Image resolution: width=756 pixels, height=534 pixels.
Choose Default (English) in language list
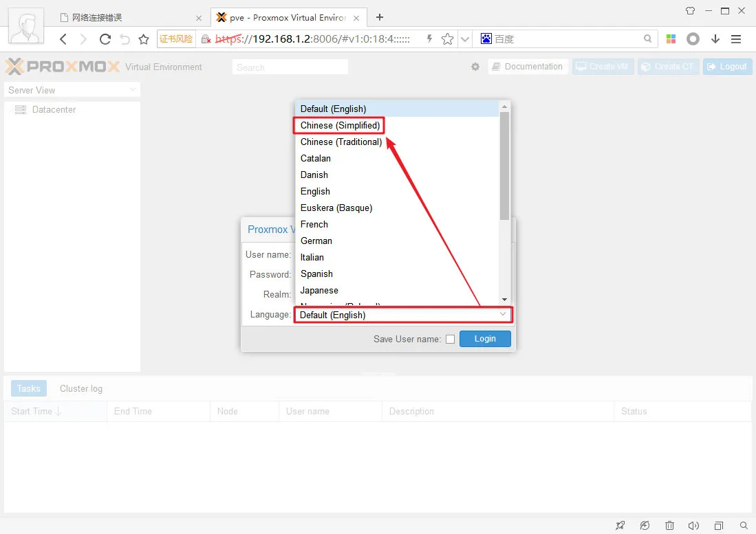click(x=397, y=109)
